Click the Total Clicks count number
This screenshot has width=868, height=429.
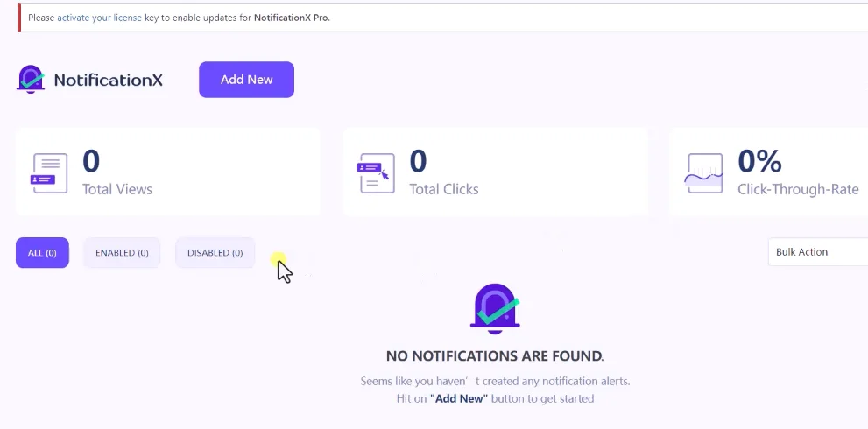point(418,161)
